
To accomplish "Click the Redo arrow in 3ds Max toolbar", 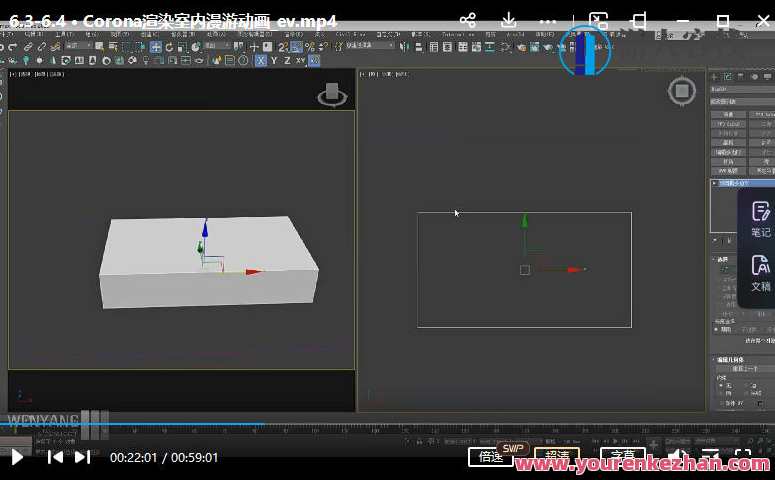I will tap(13, 47).
